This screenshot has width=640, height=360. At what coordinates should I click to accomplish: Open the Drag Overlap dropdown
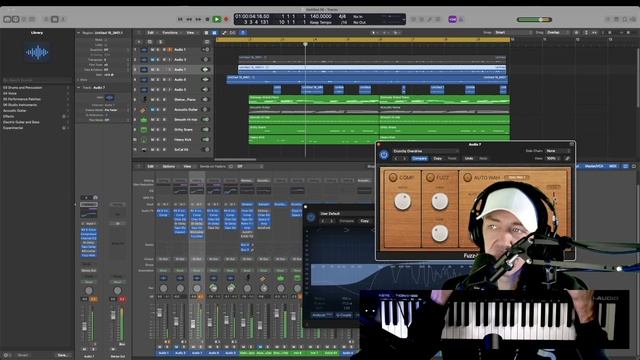click(x=559, y=32)
